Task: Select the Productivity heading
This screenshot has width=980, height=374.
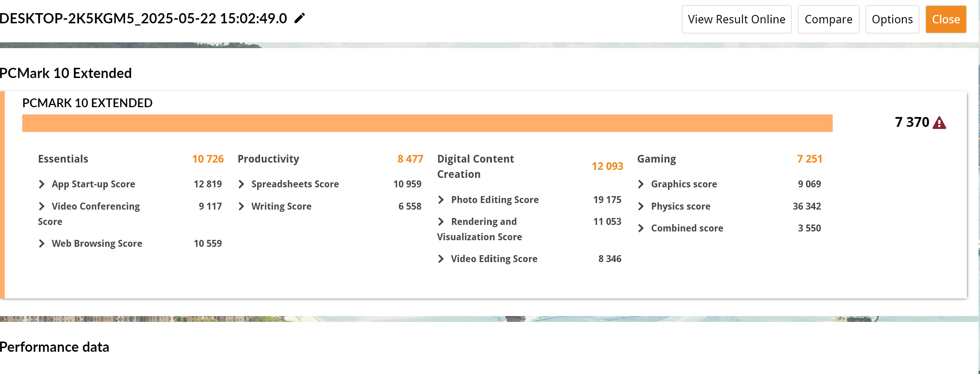Action: (268, 159)
